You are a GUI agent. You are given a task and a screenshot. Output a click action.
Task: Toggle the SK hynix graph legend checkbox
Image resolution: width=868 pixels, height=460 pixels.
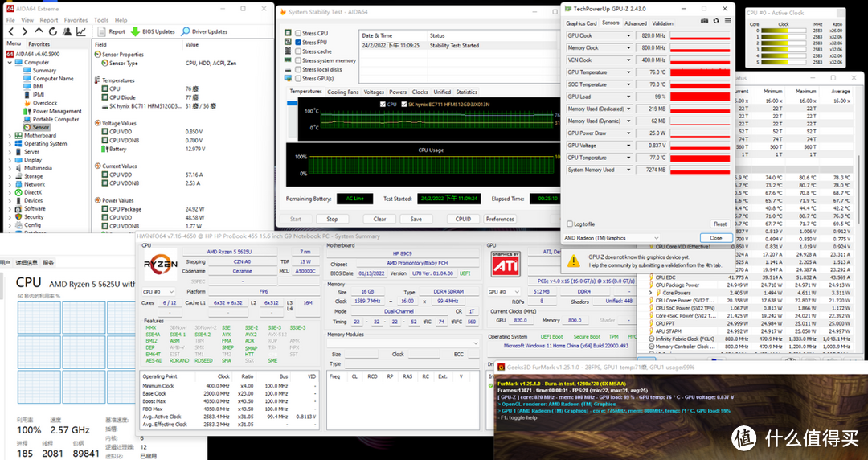(x=404, y=105)
